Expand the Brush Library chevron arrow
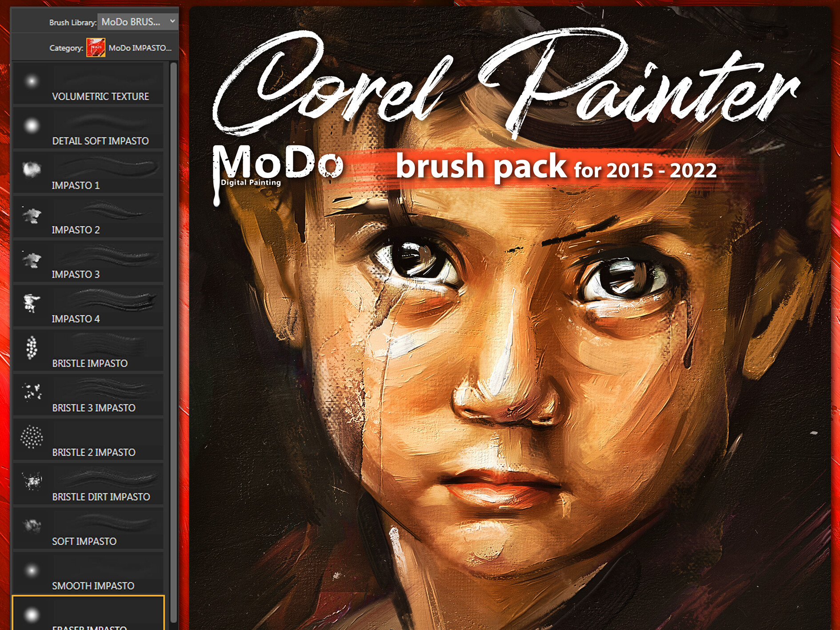The image size is (840, 630). pyautogui.click(x=172, y=21)
